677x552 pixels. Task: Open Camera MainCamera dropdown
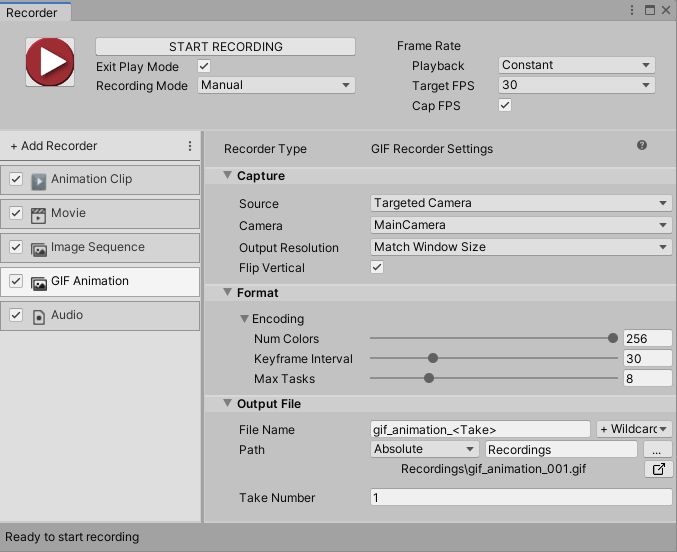tap(521, 225)
